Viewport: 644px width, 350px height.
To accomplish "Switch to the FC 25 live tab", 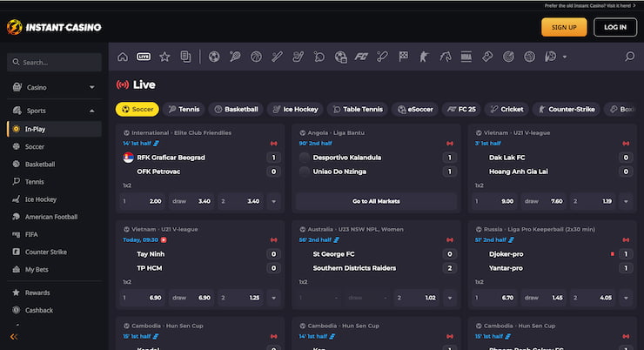I will click(x=461, y=110).
